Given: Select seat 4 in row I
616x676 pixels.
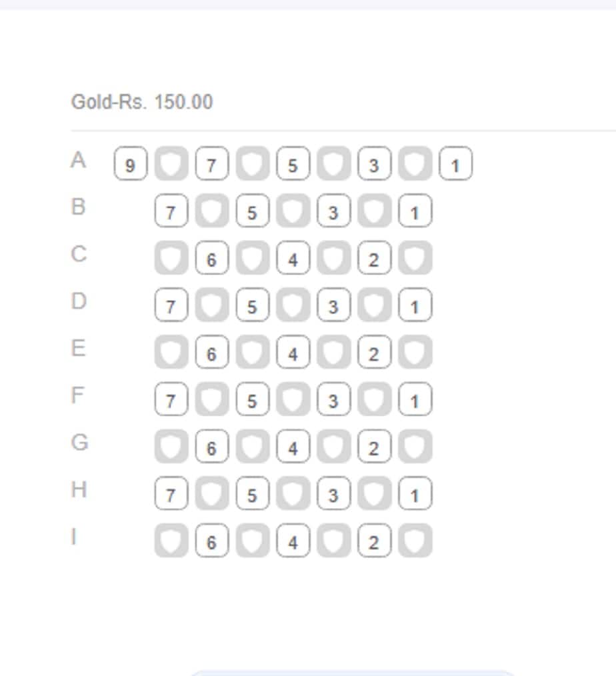Looking at the screenshot, I should tap(293, 540).
